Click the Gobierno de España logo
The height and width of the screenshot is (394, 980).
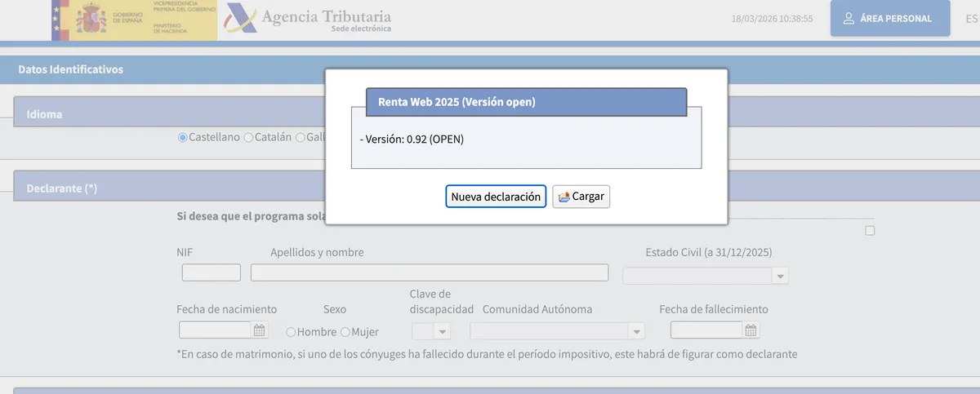click(134, 20)
